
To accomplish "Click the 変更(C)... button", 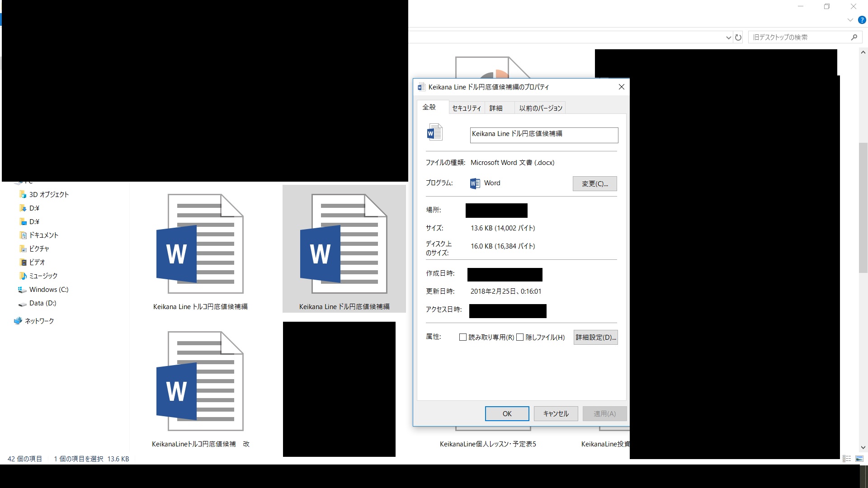I will click(x=594, y=183).
